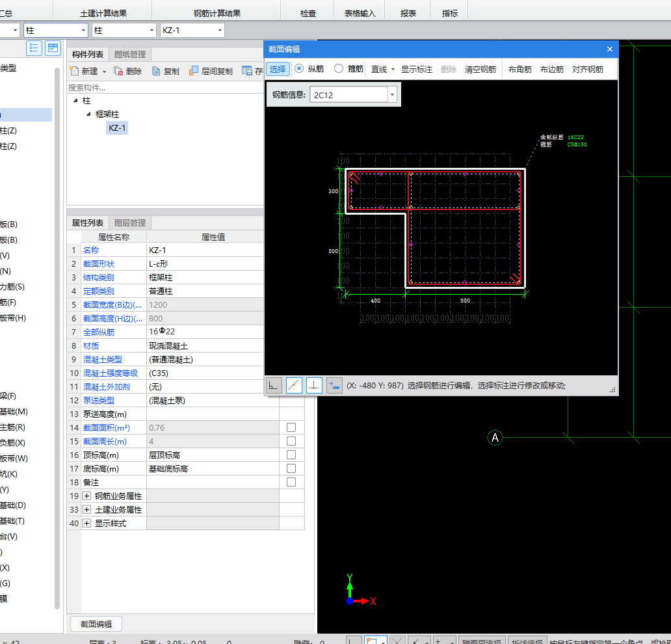Switch to panel view icon beside list icon
671x644 pixels.
[x=53, y=48]
